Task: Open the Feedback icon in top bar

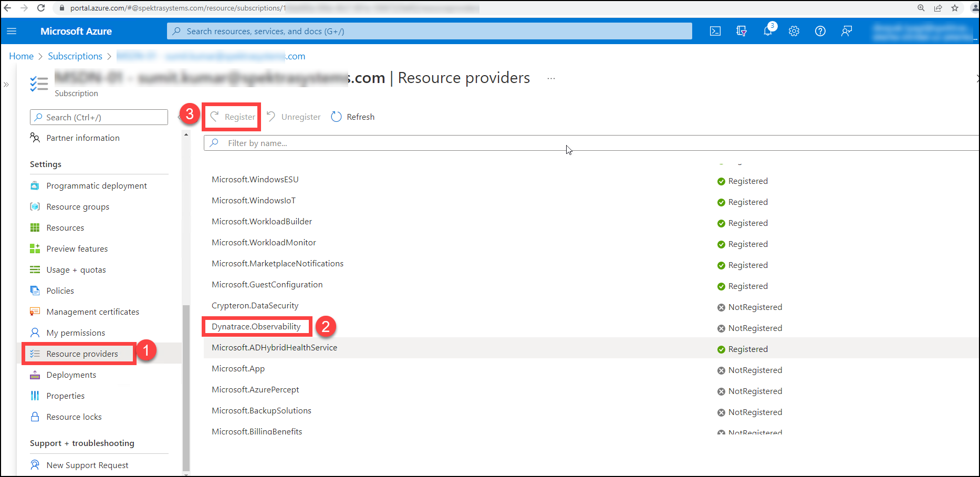Action: click(x=847, y=32)
